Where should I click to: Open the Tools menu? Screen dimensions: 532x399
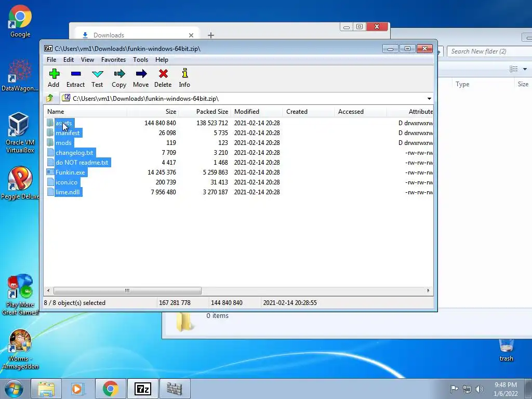140,60
